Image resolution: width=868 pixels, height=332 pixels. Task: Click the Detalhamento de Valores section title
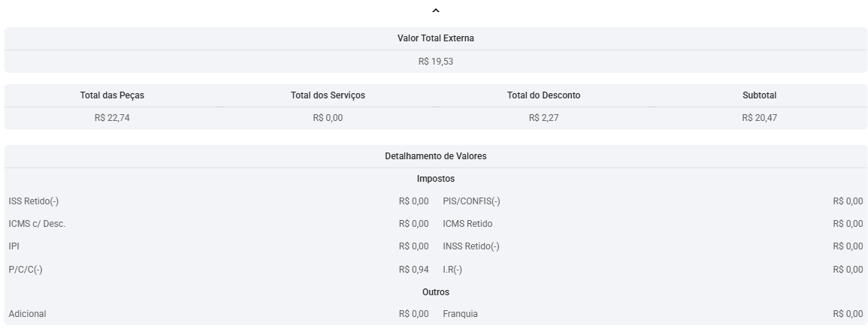click(436, 156)
